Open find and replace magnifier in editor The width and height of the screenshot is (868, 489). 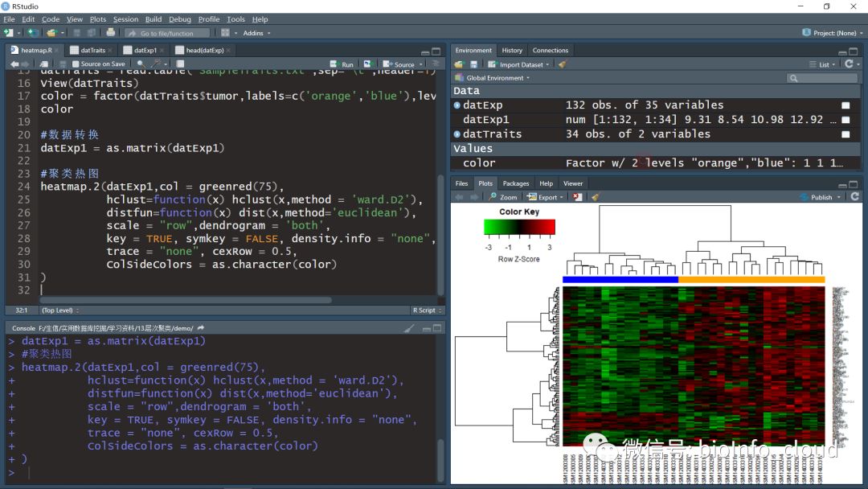(141, 64)
